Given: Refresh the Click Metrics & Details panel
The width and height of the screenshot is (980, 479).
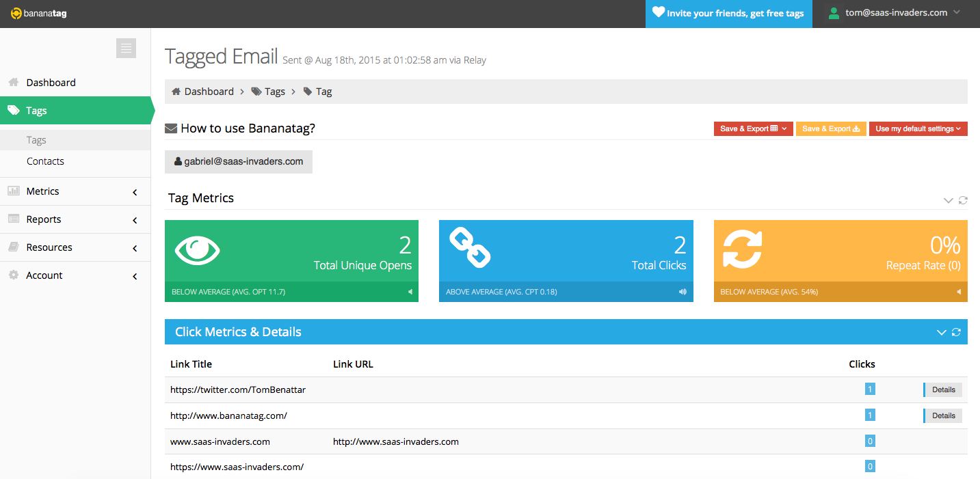Looking at the screenshot, I should click(956, 332).
